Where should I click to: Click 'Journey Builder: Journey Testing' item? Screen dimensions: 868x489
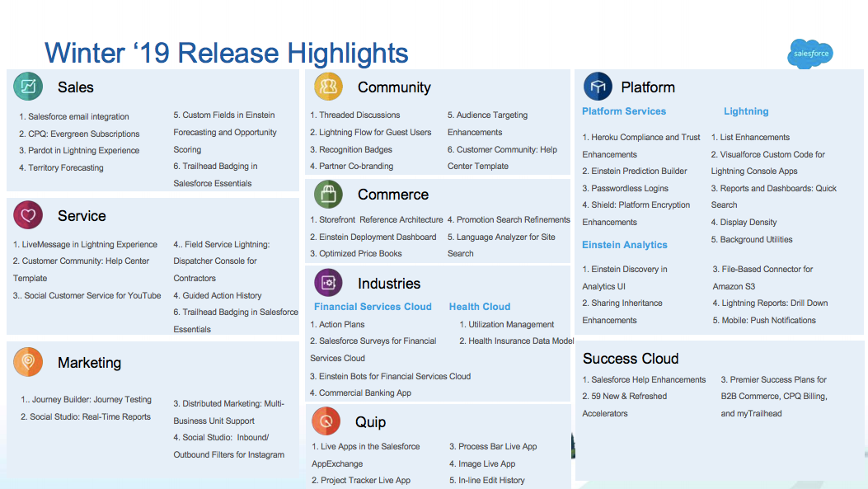point(87,400)
